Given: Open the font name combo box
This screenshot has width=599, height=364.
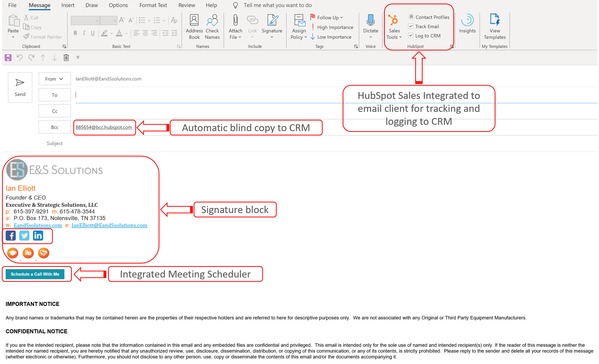Looking at the screenshot, I should point(85,20).
